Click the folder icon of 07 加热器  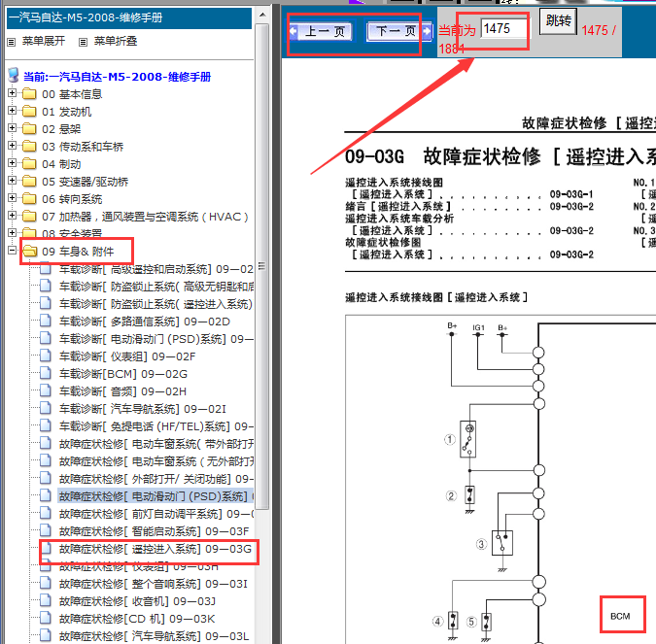click(x=29, y=217)
